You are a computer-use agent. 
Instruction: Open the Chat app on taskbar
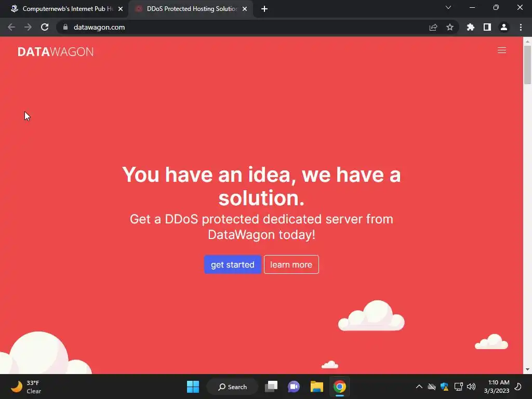pyautogui.click(x=294, y=387)
